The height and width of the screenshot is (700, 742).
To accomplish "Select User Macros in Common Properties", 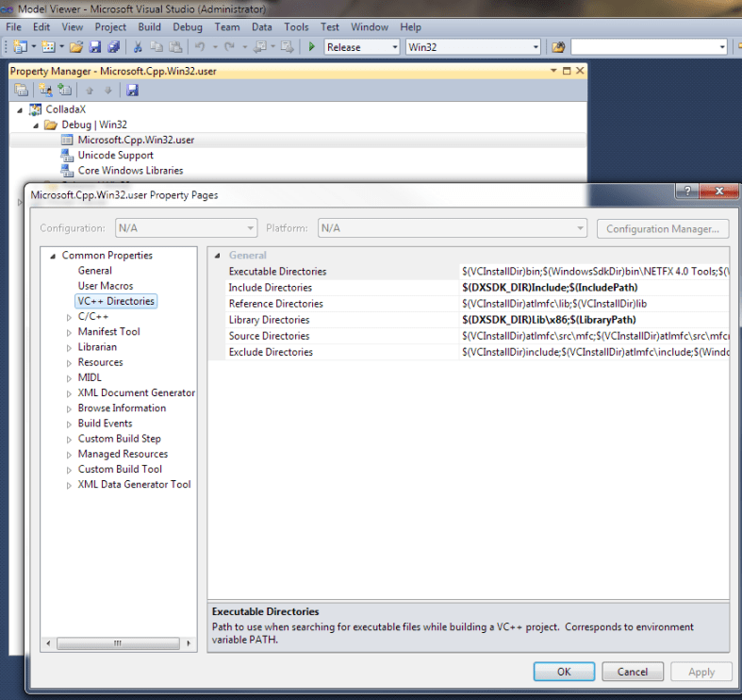I will 105,286.
